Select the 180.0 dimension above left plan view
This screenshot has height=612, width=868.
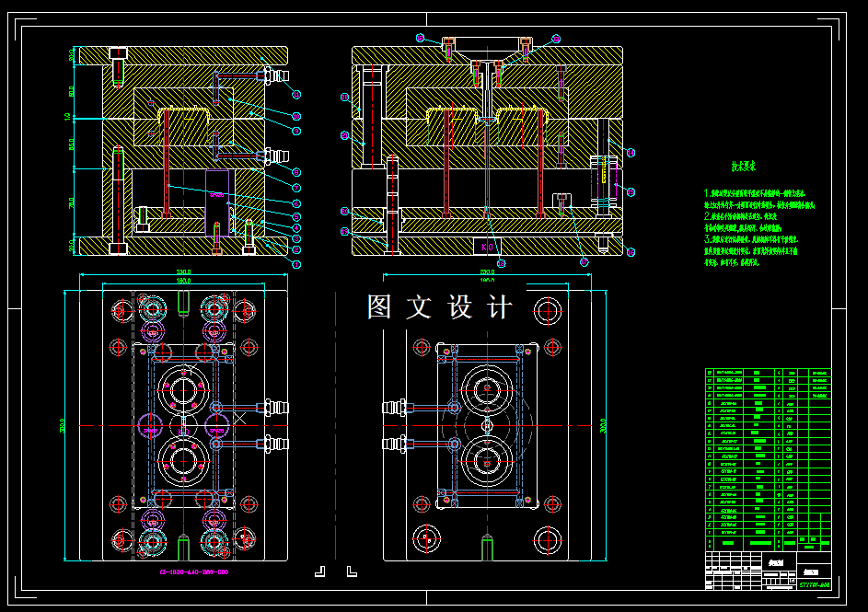click(x=183, y=281)
